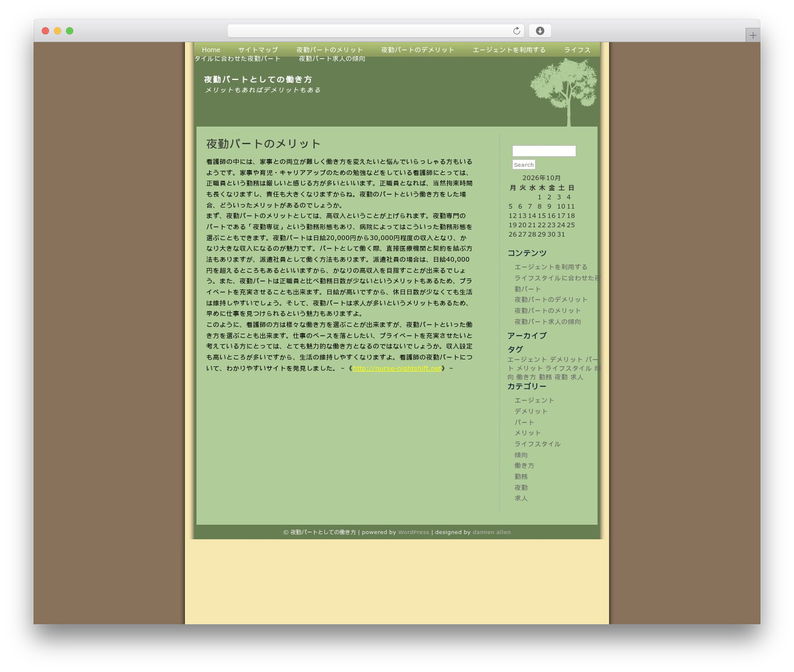Open the サイトマップ menu item
Screen dimensions: 794x672
click(258, 50)
